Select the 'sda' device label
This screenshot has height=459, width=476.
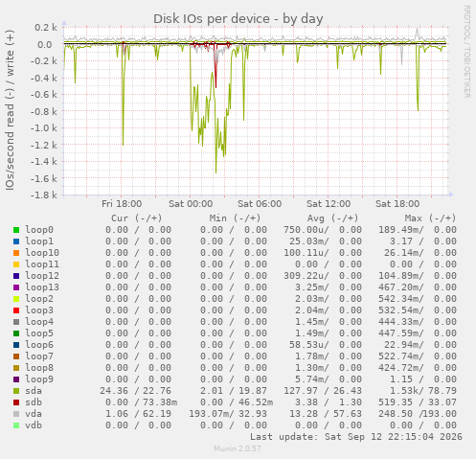[34, 391]
